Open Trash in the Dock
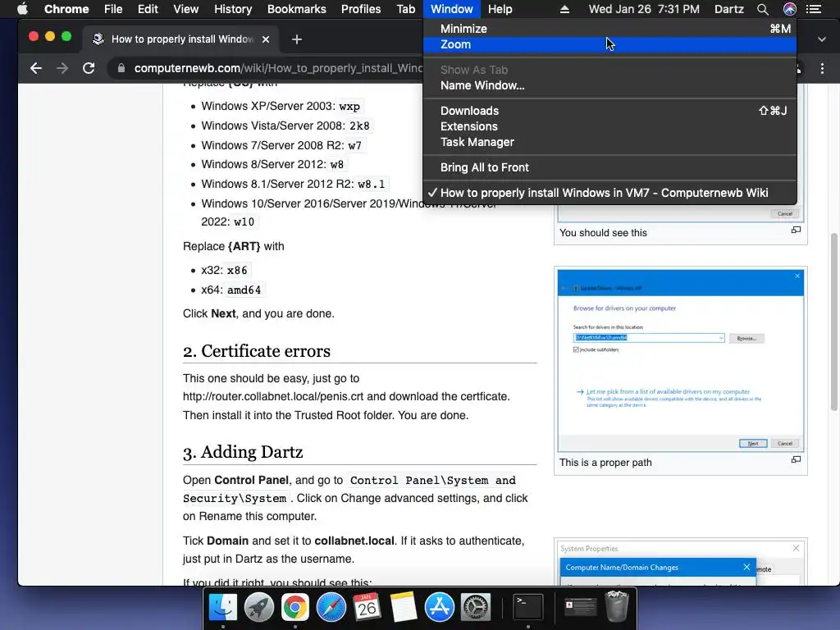The image size is (840, 630). coord(617,606)
